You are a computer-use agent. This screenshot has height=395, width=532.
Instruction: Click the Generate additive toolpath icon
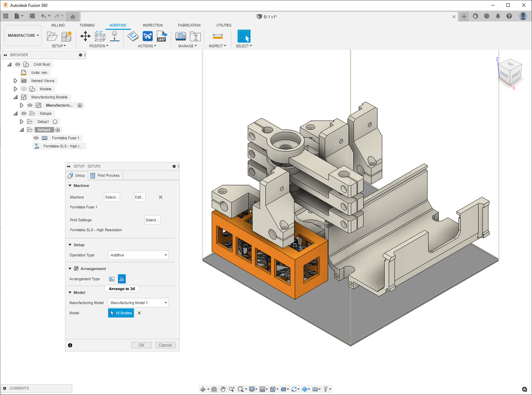(x=133, y=36)
